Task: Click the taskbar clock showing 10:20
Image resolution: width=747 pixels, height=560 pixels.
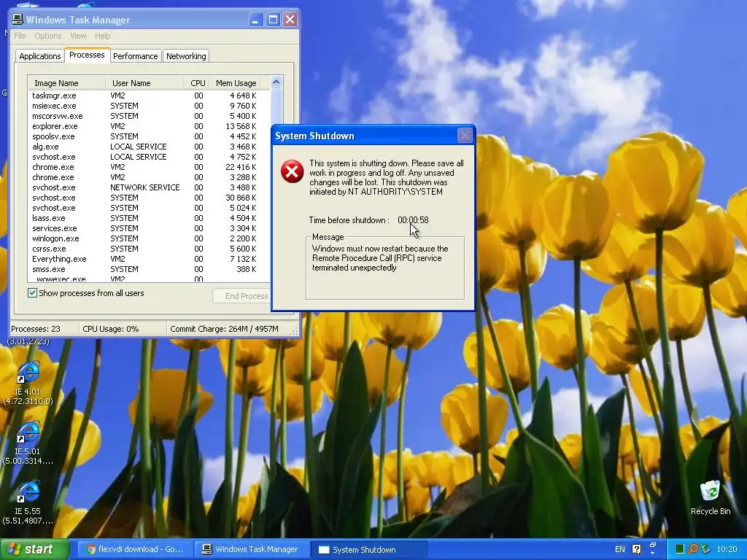Action: coord(727,549)
